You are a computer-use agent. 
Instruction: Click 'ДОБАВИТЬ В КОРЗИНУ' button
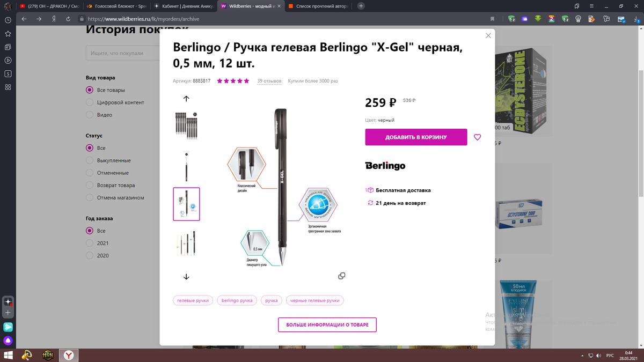(x=416, y=137)
